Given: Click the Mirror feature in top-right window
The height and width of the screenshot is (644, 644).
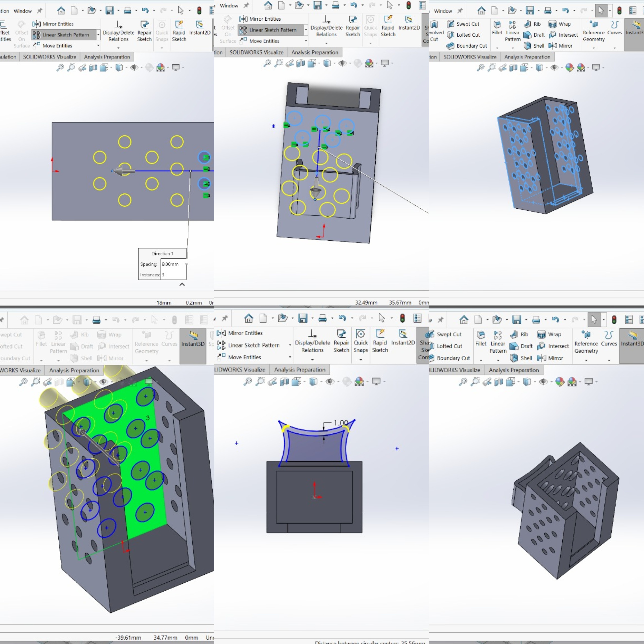Looking at the screenshot, I should point(561,46).
